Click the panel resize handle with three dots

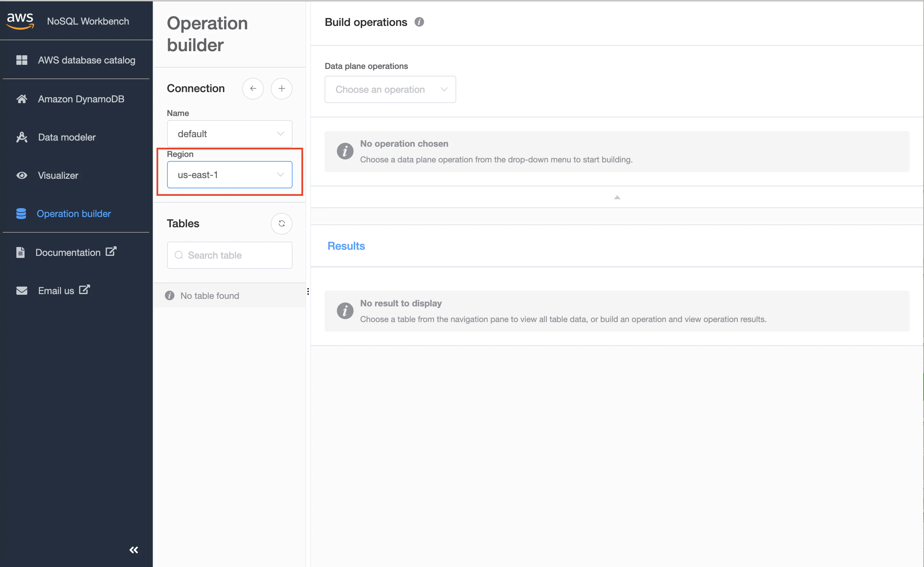tap(308, 292)
